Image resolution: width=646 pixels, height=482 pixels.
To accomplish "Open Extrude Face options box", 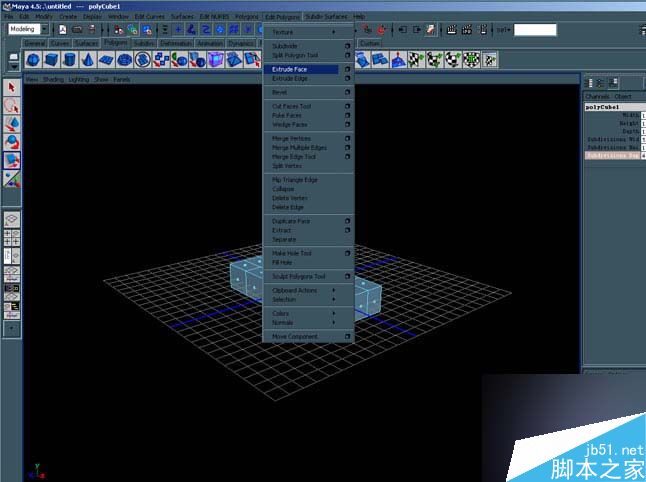I will (347, 69).
